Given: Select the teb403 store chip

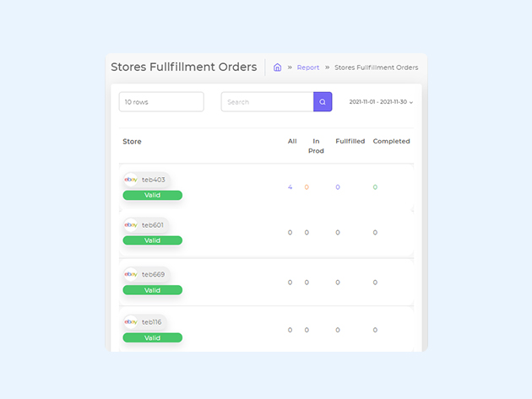Looking at the screenshot, I should (147, 180).
